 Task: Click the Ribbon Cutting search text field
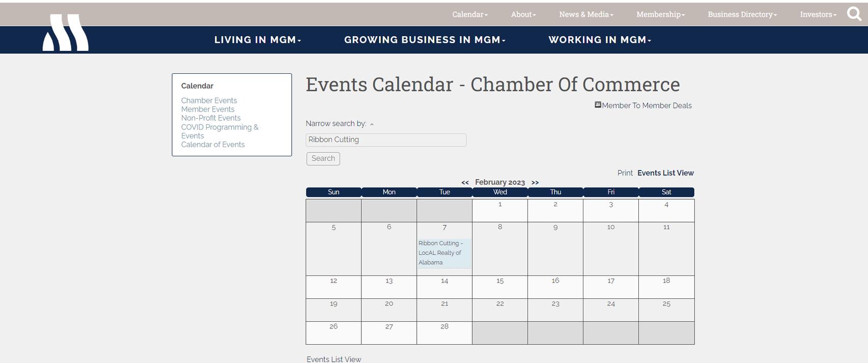[386, 140]
